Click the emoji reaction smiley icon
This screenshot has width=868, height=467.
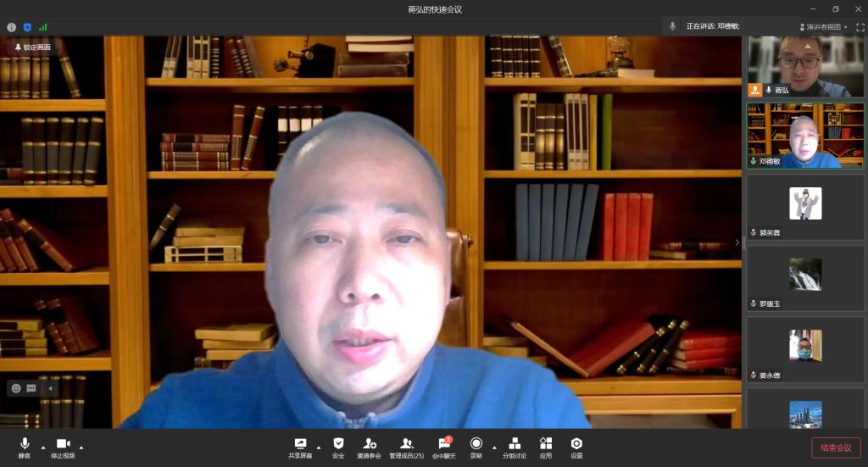pyautogui.click(x=16, y=388)
